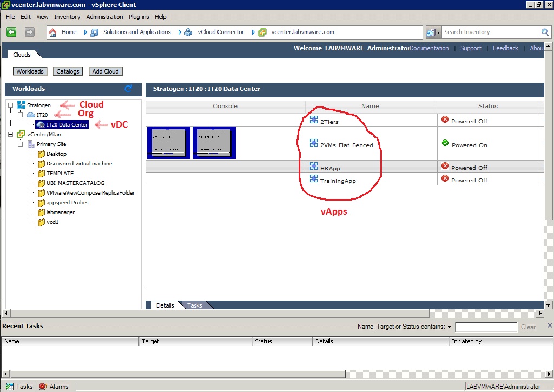Viewport: 554px width, 392px height.
Task: Click the Workloads button
Action: click(x=30, y=71)
